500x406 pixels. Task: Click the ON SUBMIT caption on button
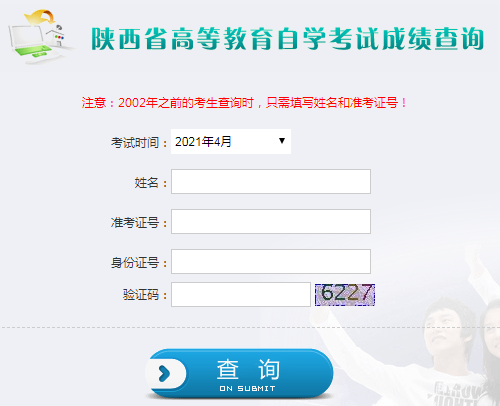click(x=247, y=389)
